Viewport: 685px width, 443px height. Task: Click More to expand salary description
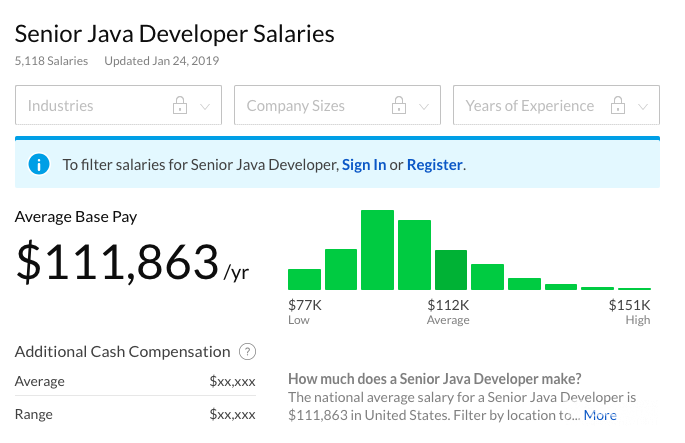(600, 415)
